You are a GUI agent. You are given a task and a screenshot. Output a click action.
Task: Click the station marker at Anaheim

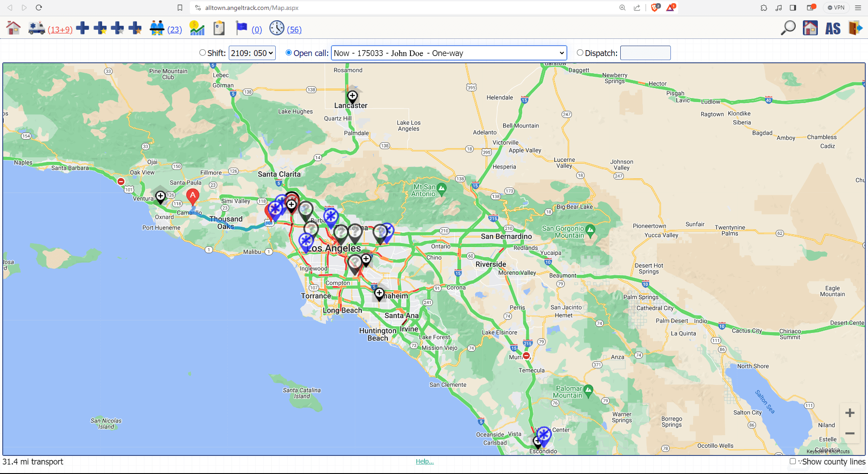pos(379,295)
